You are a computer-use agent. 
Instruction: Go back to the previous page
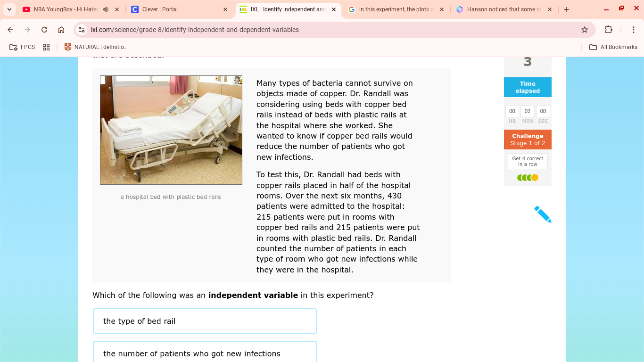tap(10, 30)
